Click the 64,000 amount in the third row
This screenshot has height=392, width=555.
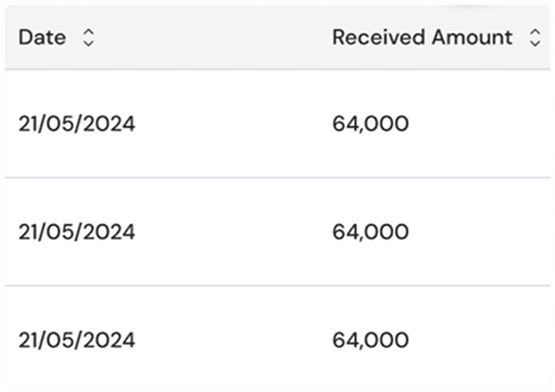click(371, 340)
